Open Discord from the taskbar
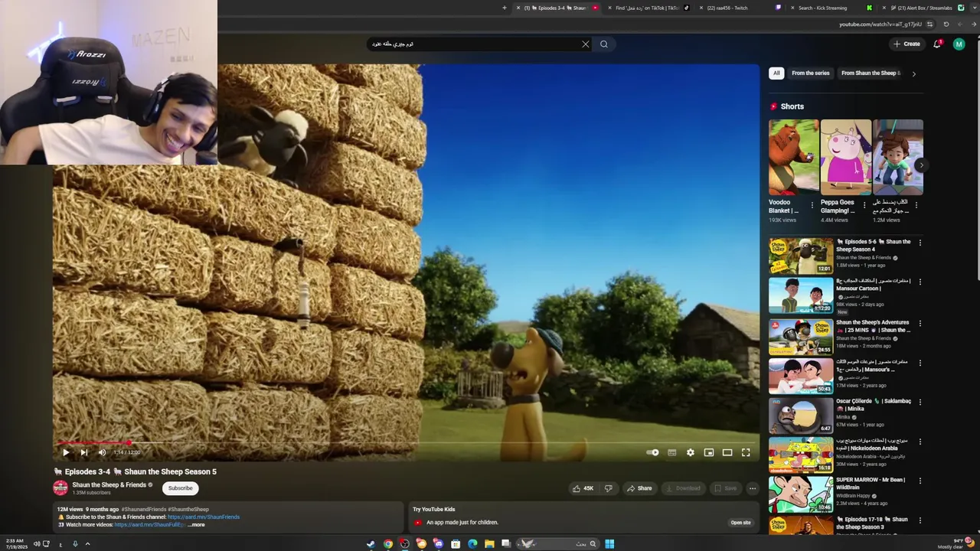Image resolution: width=980 pixels, height=551 pixels. [x=438, y=544]
